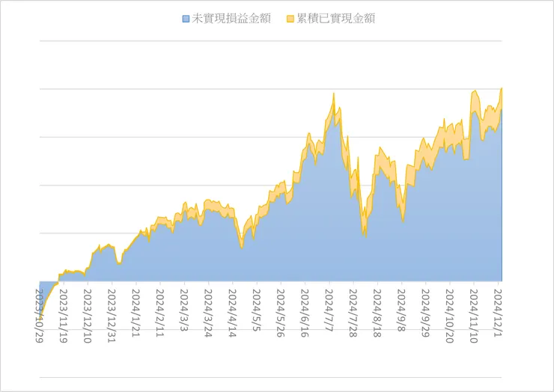Viewport: 554px width, 392px height.
Task: Select the 累積已實現金額 legend label
Action: pos(335,19)
